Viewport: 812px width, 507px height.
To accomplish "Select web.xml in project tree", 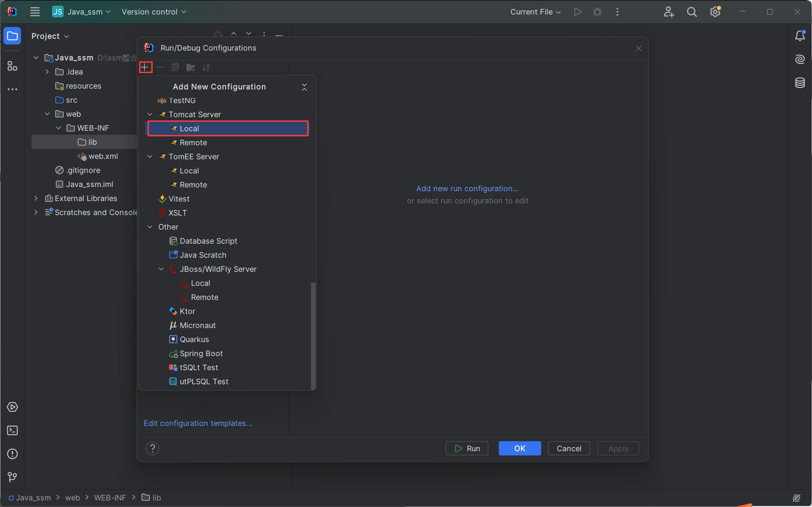I will point(103,157).
